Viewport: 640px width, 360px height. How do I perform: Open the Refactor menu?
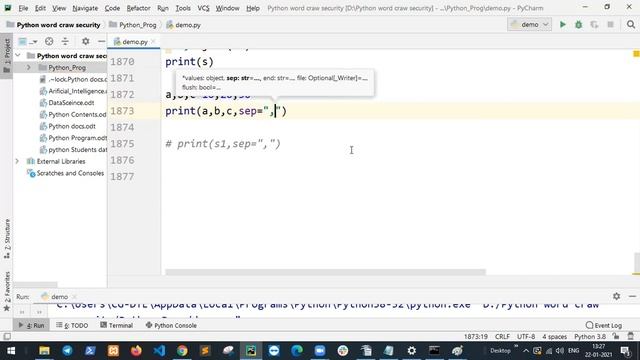[x=138, y=8]
